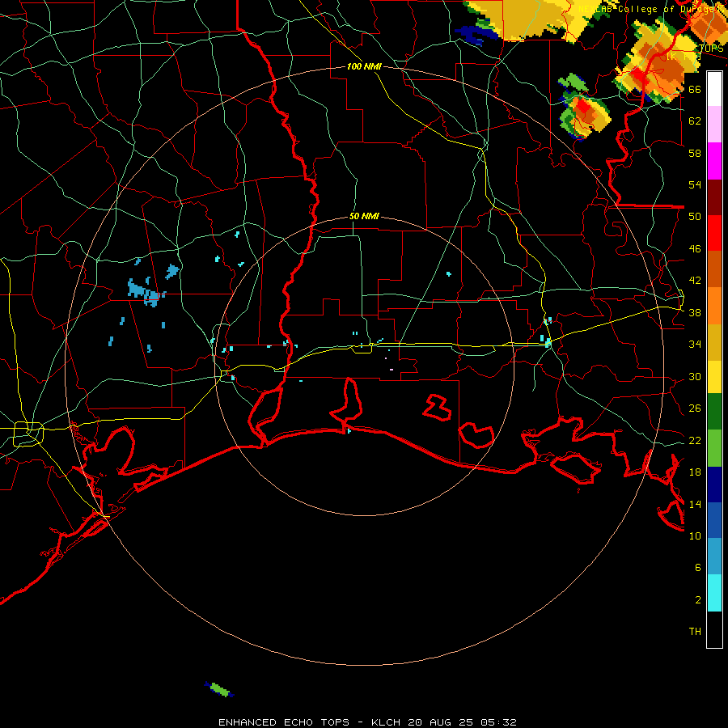Click the '58' legend value
728x728 pixels.
695,153
